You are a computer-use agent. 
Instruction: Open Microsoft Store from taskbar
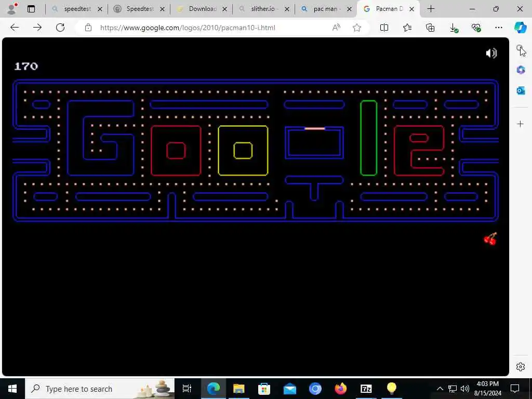click(264, 389)
